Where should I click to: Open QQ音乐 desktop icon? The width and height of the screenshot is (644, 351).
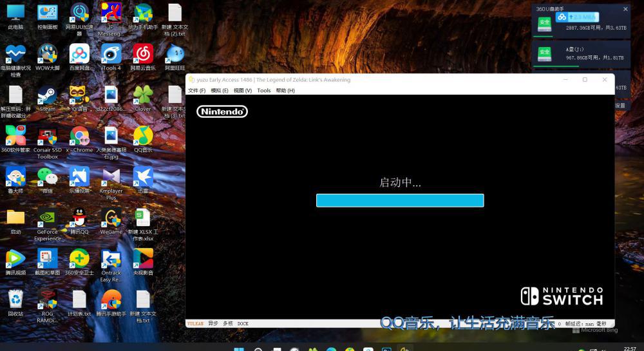coord(143,138)
